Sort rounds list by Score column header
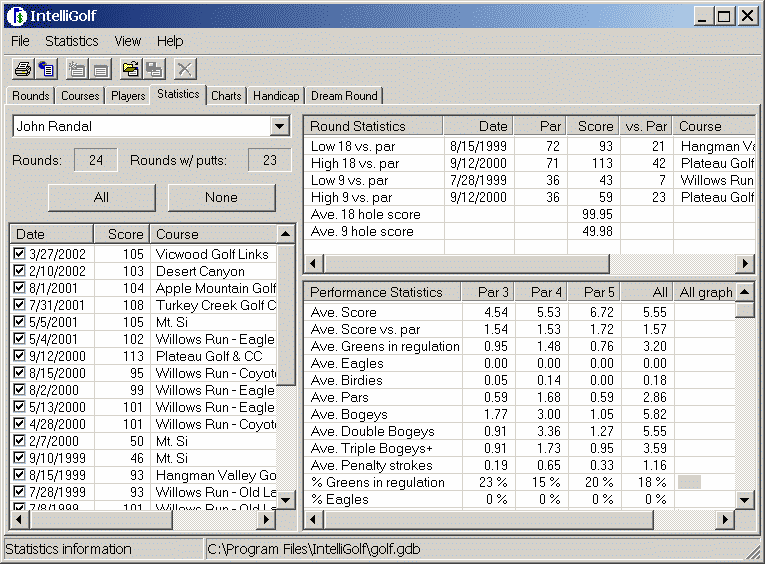Image resolution: width=765 pixels, height=564 pixels. coord(122,234)
